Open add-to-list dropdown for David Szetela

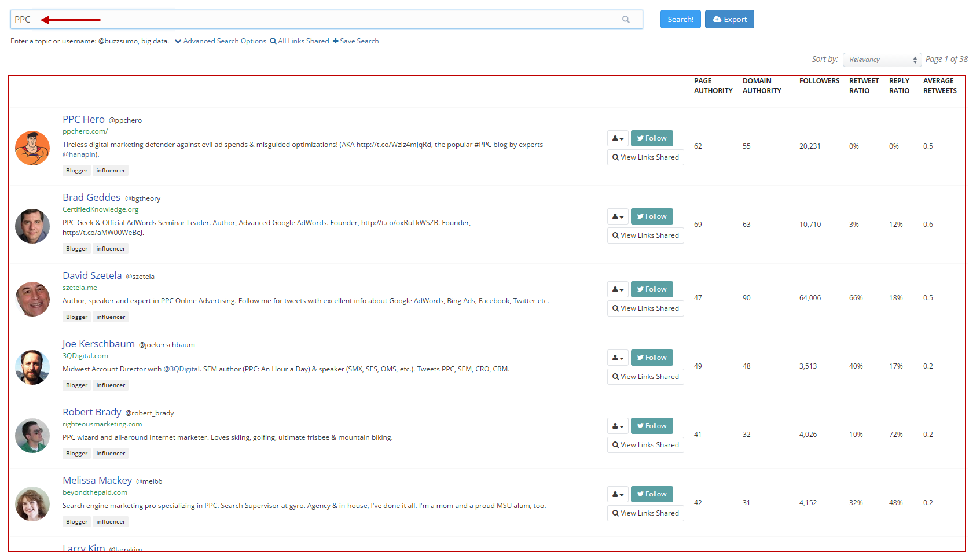(x=618, y=289)
